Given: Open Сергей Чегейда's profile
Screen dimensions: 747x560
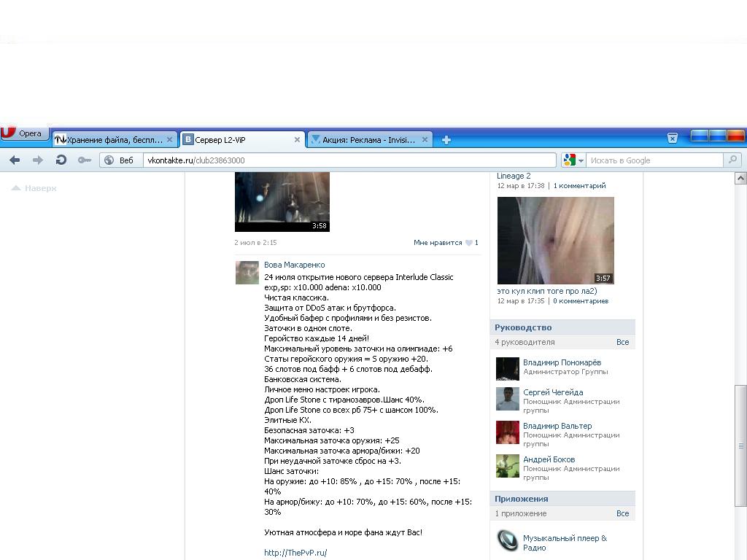Looking at the screenshot, I should (553, 392).
